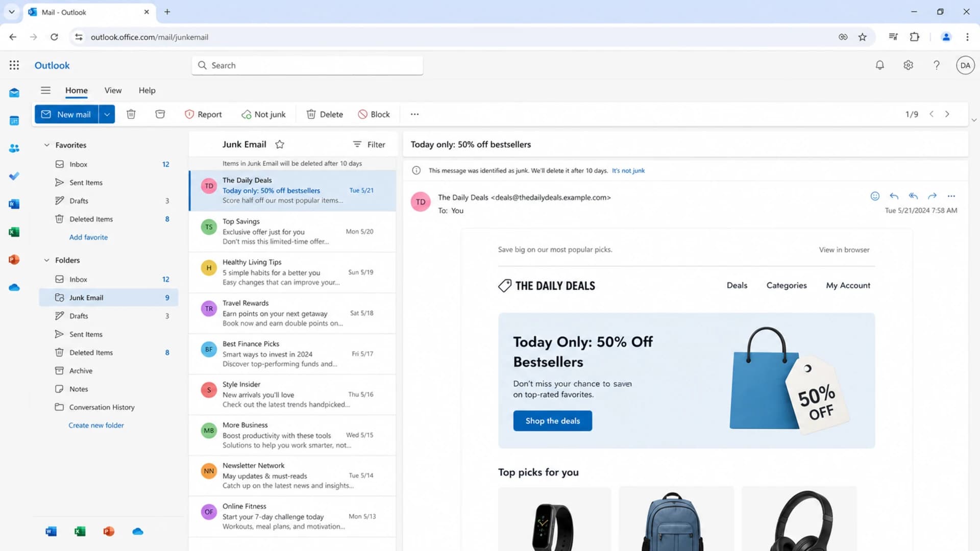
Task: Open PowerPoint icon at bottom of folder pane
Action: pyautogui.click(x=109, y=532)
